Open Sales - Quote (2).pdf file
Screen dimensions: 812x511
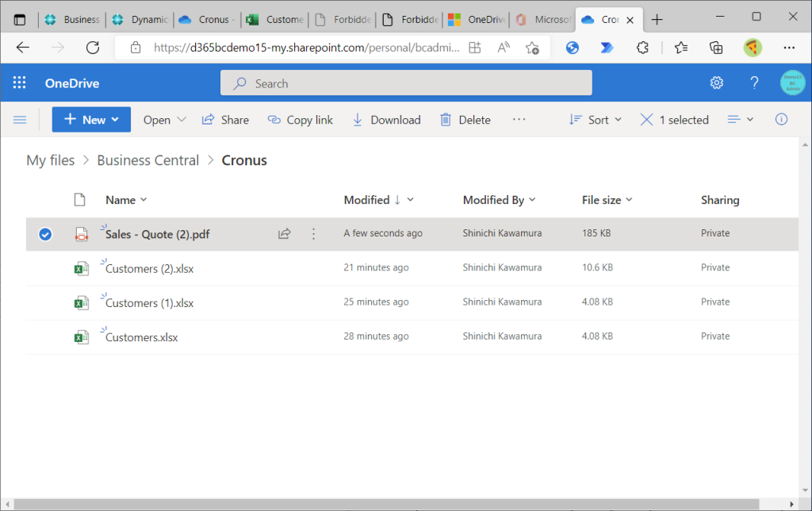pyautogui.click(x=158, y=234)
